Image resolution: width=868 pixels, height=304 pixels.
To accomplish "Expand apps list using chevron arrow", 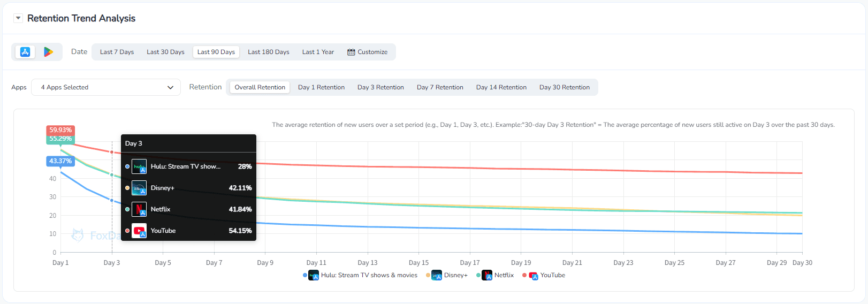I will point(170,87).
